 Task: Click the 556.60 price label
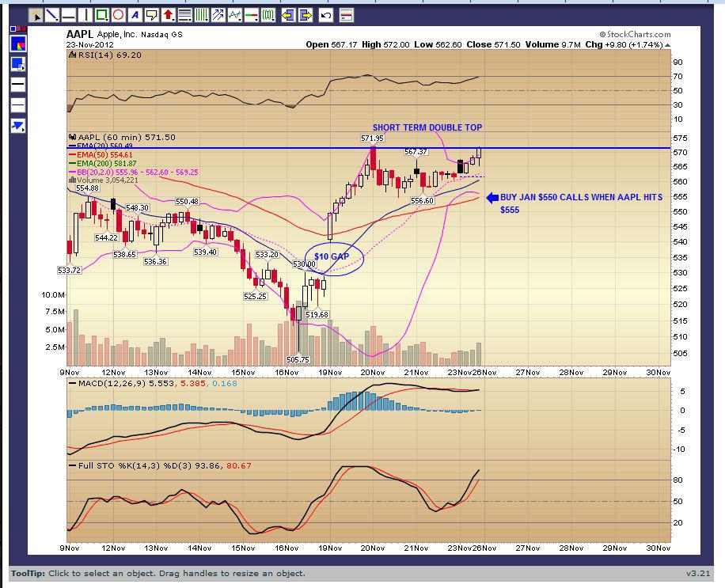click(423, 201)
